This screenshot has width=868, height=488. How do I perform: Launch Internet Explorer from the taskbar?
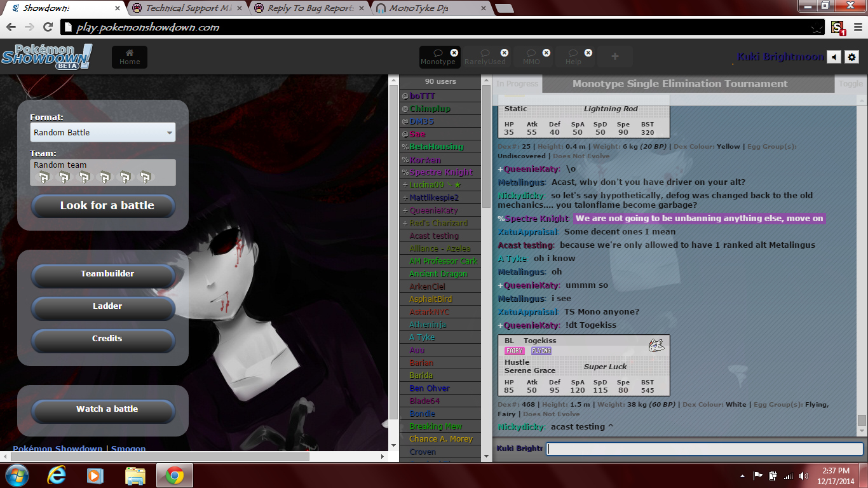[x=57, y=475]
